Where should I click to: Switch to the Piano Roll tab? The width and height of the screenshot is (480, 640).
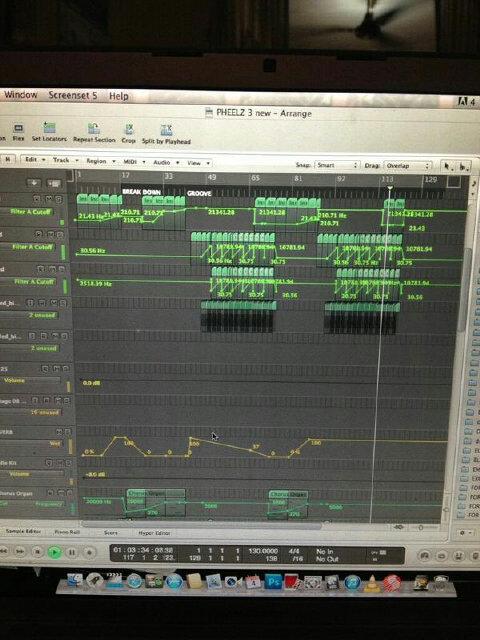tap(67, 532)
